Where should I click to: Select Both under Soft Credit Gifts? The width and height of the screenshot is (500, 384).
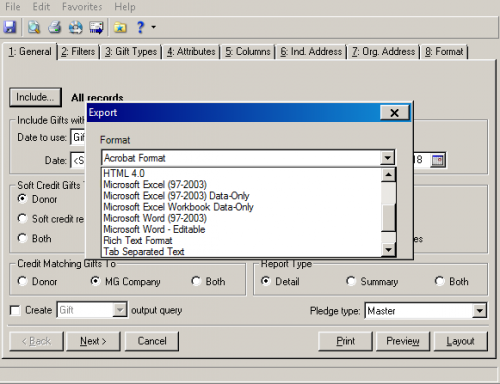point(22,238)
